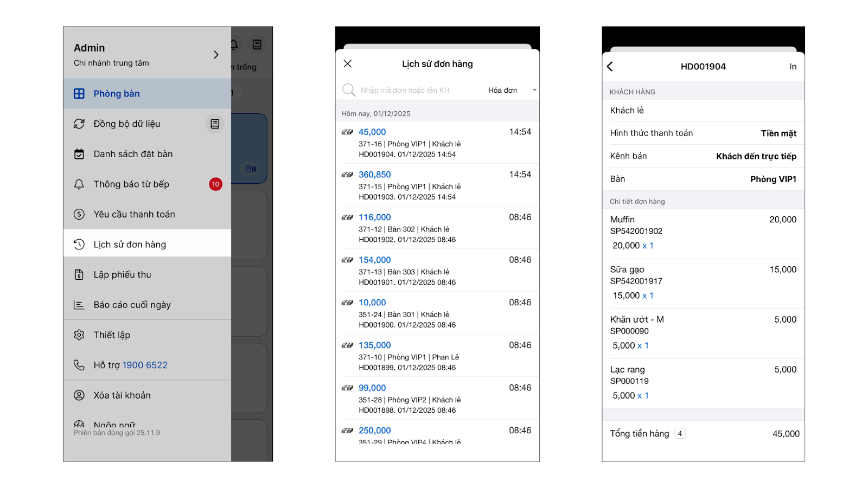Image resolution: width=868 pixels, height=488 pixels.
Task: Select the Muffin item row
Action: pyautogui.click(x=704, y=234)
